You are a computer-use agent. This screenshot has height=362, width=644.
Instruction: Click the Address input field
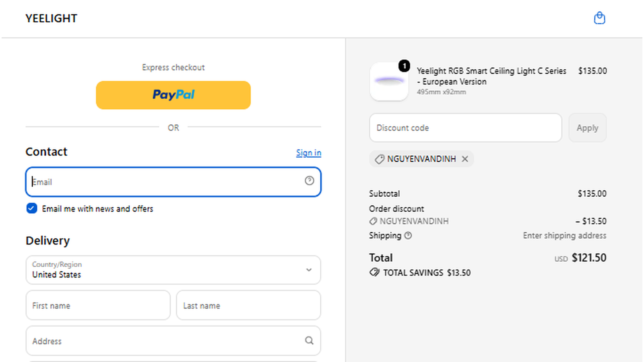(173, 341)
